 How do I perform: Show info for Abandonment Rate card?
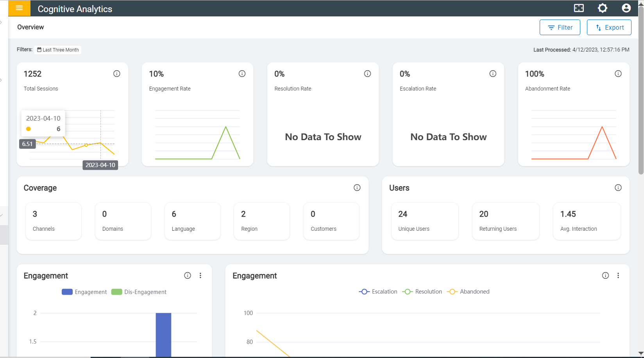click(x=618, y=74)
